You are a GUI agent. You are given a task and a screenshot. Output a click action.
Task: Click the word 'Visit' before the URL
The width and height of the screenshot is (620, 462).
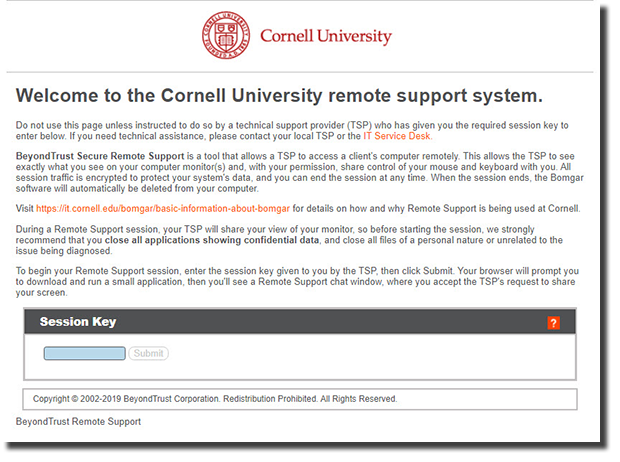tap(25, 208)
